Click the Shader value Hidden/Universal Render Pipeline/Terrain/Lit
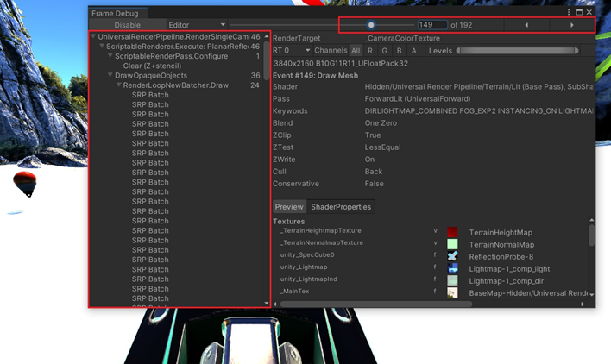 [x=478, y=87]
